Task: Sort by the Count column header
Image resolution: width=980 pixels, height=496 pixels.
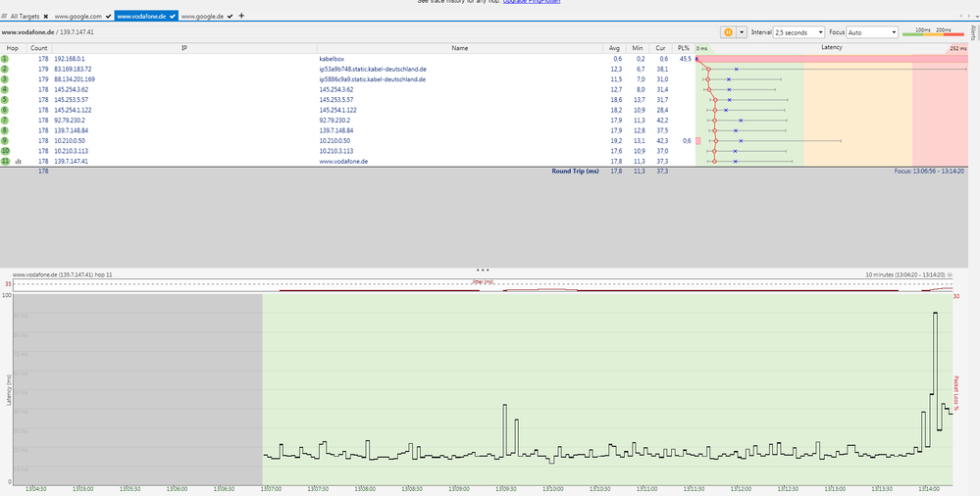Action: click(x=39, y=48)
